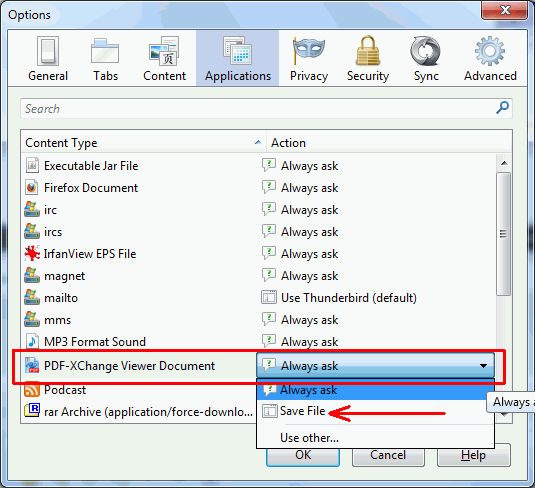Click the Action column header
This screenshot has height=488, width=535.
(x=389, y=143)
